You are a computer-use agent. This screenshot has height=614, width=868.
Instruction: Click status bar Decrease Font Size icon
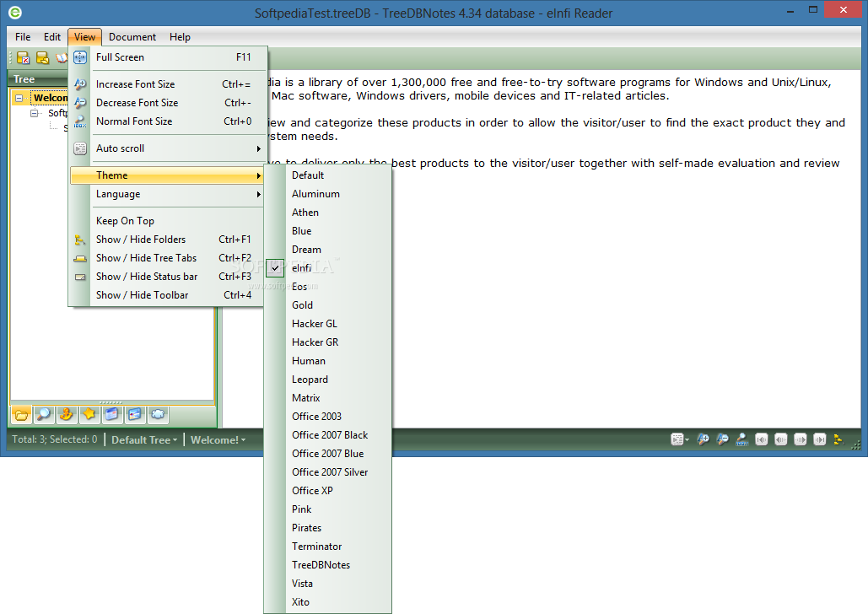pos(722,439)
